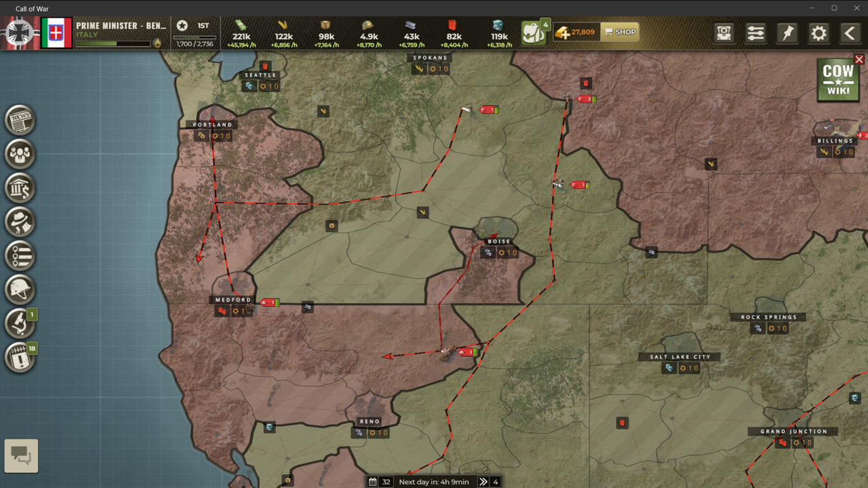868x488 pixels.
Task: Open the backpack inventory with 4 items
Action: pyautogui.click(x=533, y=31)
